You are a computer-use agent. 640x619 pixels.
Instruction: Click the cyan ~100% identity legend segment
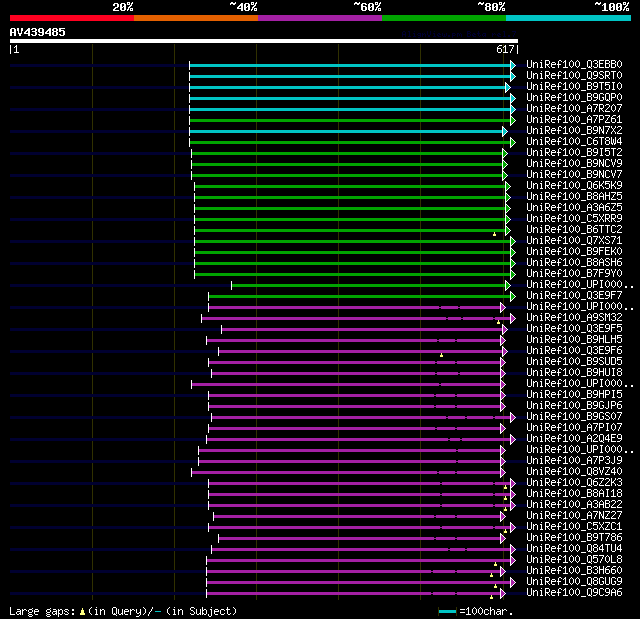coord(568,18)
